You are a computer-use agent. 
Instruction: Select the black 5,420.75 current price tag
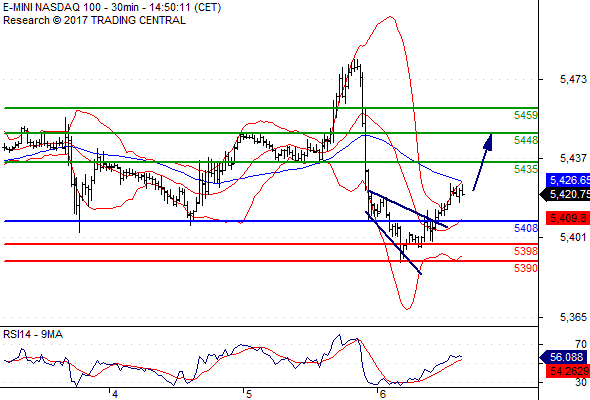coord(565,195)
